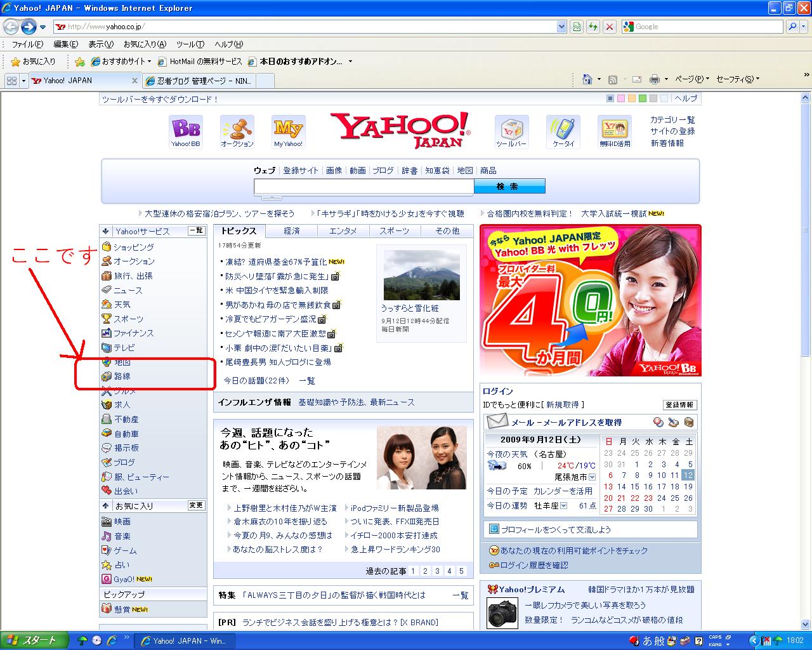Viewport: 812px width, 650px height.
Task: Click the Mt. snow-covered mountain news thumbnail
Action: pyautogui.click(x=421, y=275)
